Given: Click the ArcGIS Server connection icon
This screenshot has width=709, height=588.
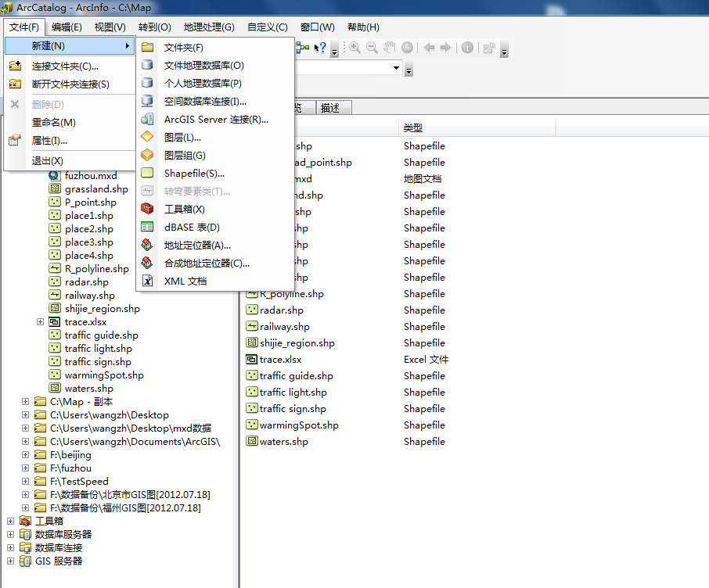Looking at the screenshot, I should pyautogui.click(x=147, y=119).
